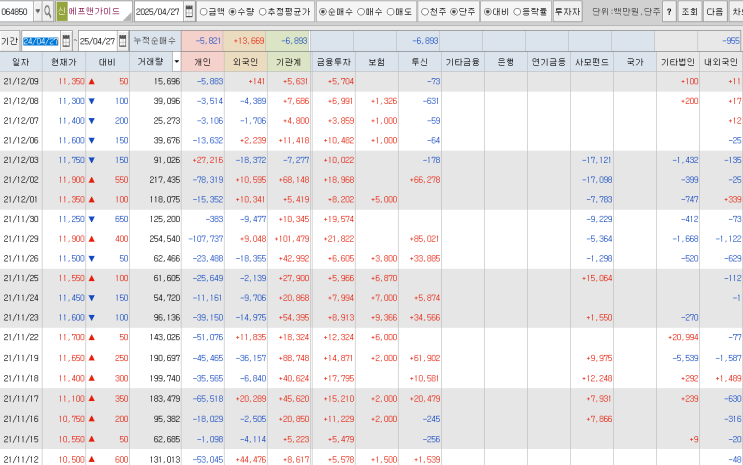This screenshot has height=465, width=743.
Task: Click the cumulative 개인 value -5,821
Action: point(208,41)
